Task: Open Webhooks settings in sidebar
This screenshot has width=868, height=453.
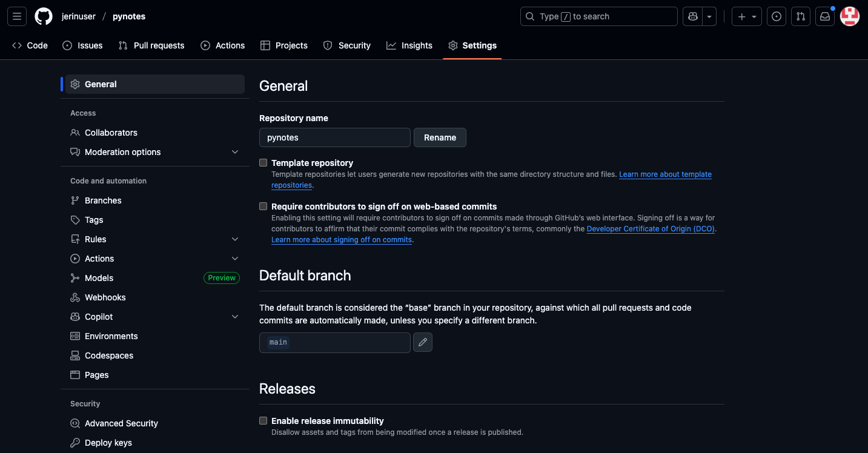Action: (105, 297)
